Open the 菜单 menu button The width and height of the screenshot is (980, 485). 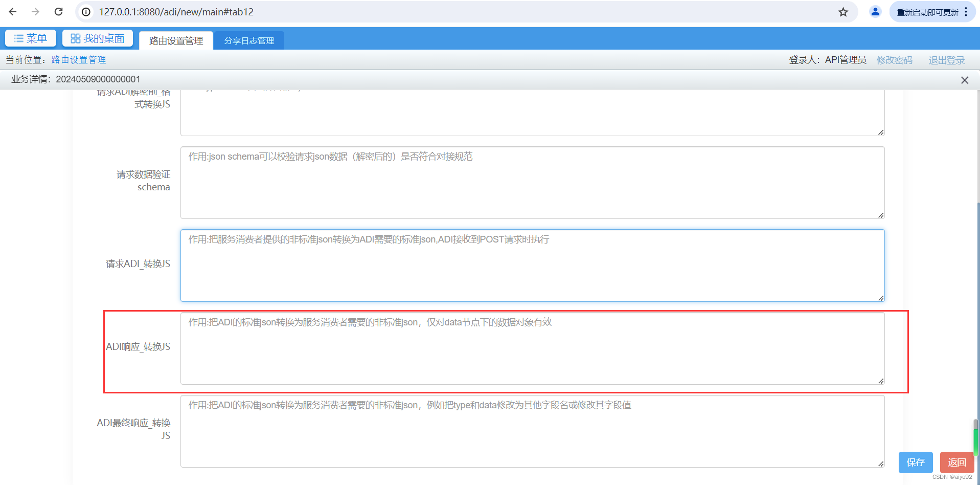31,38
